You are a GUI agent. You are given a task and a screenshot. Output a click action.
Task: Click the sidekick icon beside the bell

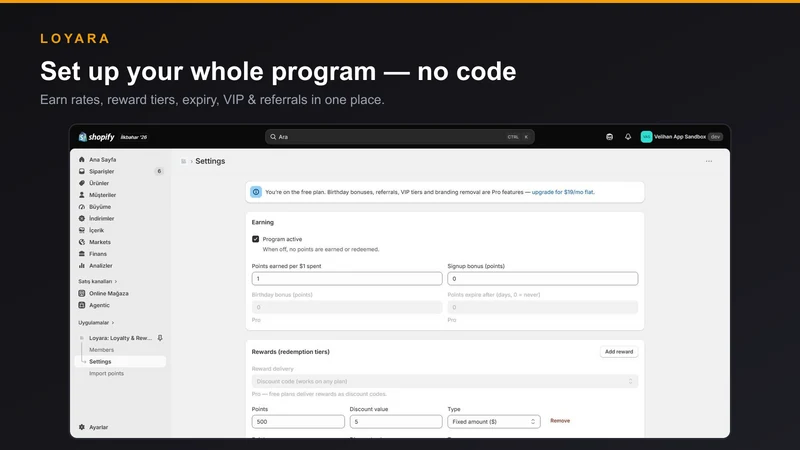pyautogui.click(x=609, y=137)
